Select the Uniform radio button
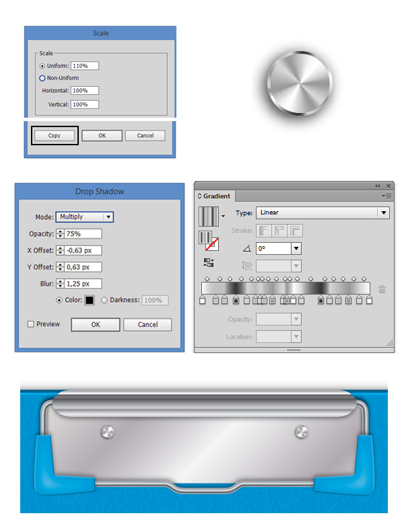404x532 pixels. 42,66
